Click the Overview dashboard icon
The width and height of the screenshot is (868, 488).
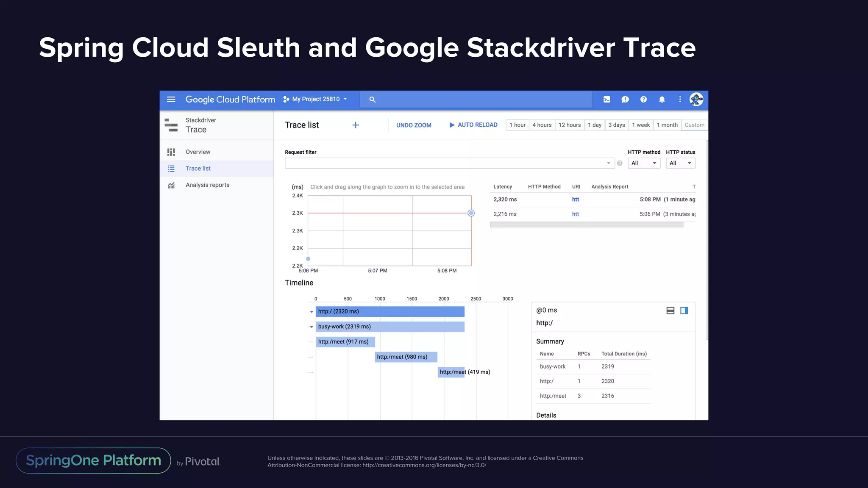[x=171, y=152]
